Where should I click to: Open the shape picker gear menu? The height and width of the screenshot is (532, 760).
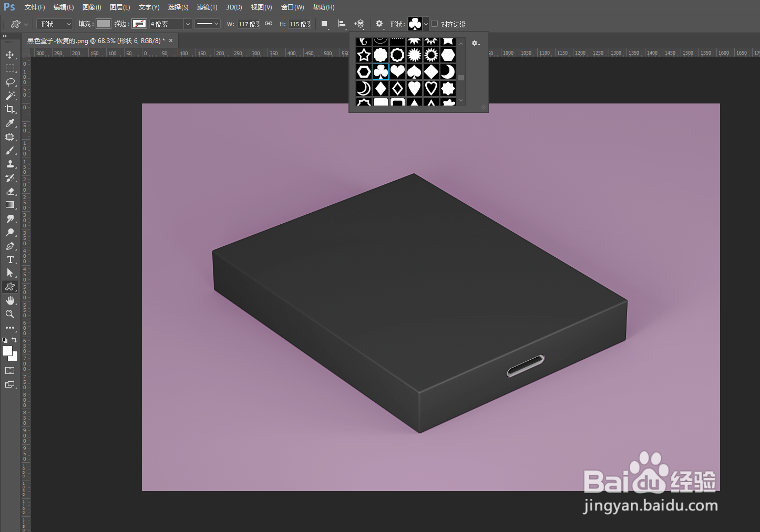pos(475,43)
